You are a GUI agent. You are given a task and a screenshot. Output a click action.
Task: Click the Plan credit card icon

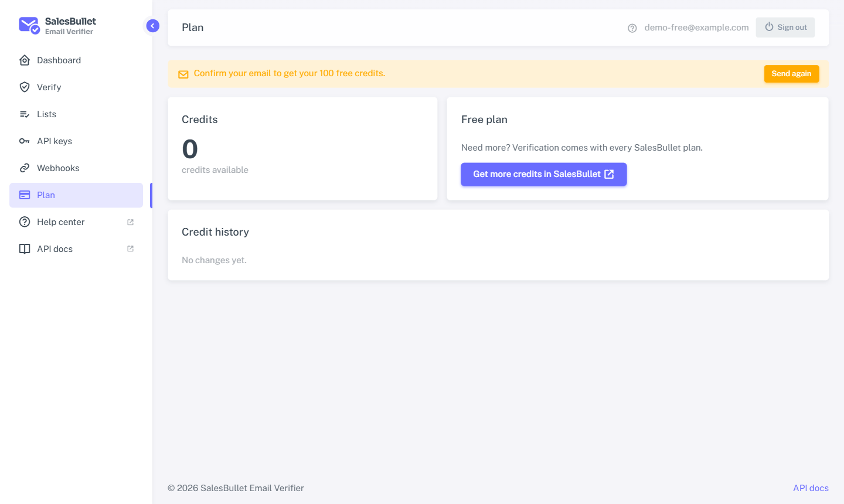coord(25,195)
